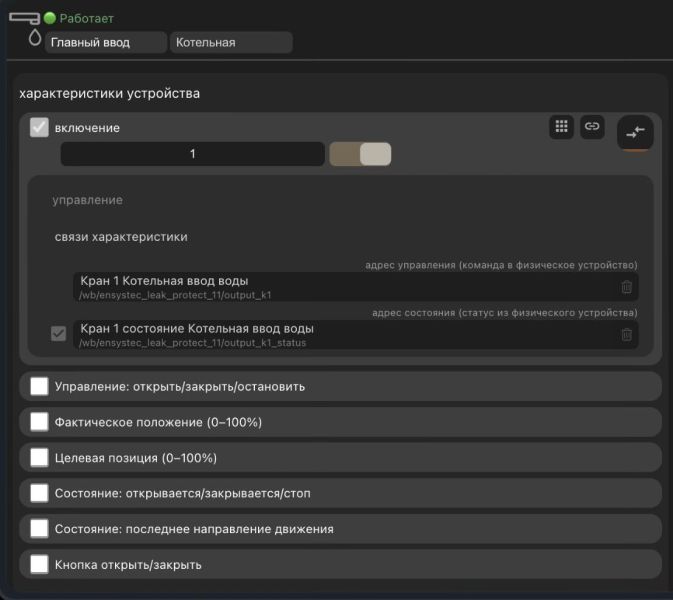The width and height of the screenshot is (673, 600).
Task: Click the связи характеристики heading
Action: [x=121, y=237]
